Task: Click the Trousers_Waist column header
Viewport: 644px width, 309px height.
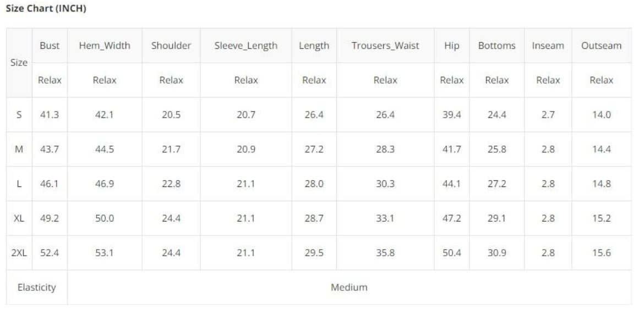Action: point(385,46)
